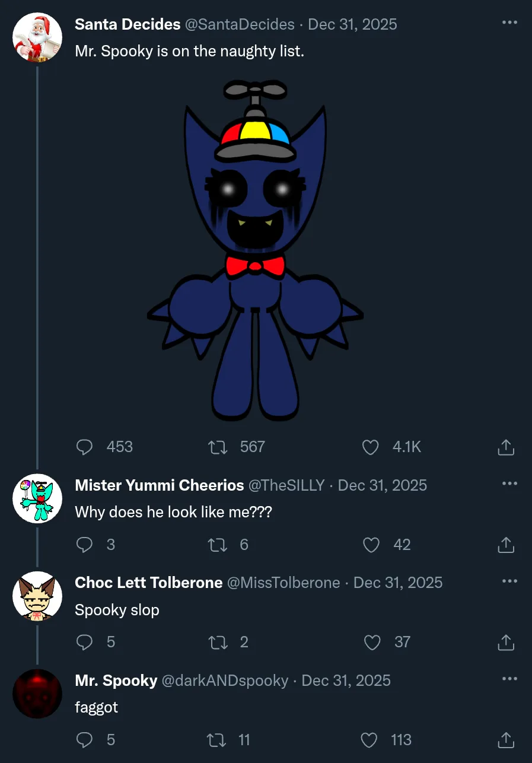Viewport: 532px width, 763px height.
Task: Share Mr. Spooky's reply
Action: (x=505, y=740)
